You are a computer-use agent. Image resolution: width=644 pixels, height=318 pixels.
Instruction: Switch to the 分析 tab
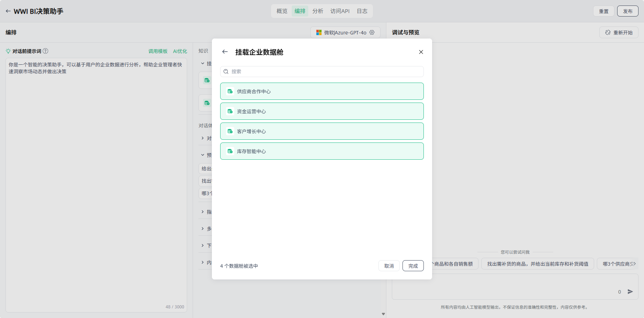pyautogui.click(x=318, y=11)
